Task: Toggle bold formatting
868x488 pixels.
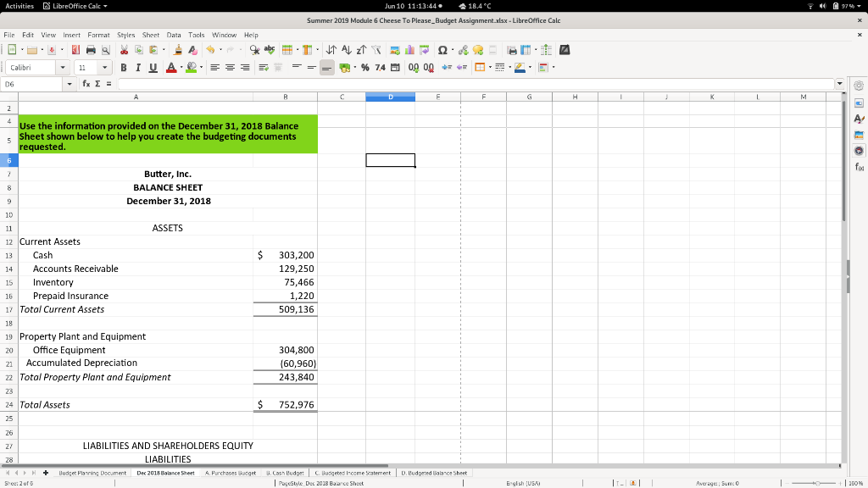Action: pos(125,68)
